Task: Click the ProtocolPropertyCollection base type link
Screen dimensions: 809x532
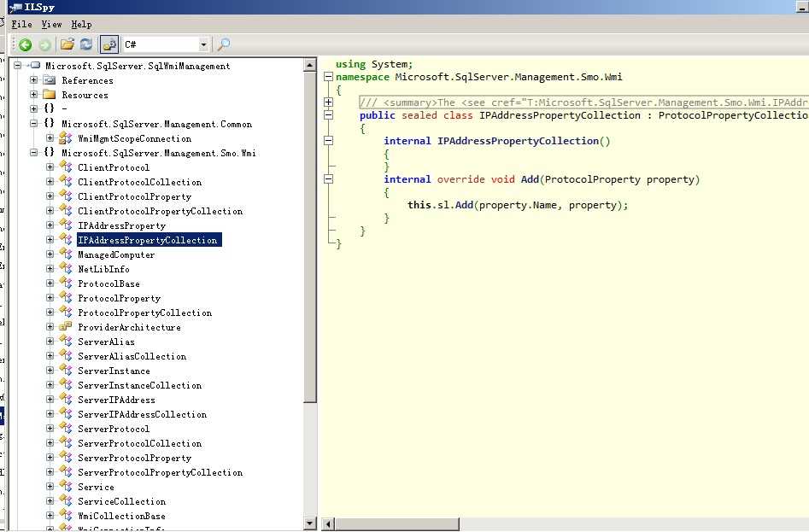Action: click(733, 115)
